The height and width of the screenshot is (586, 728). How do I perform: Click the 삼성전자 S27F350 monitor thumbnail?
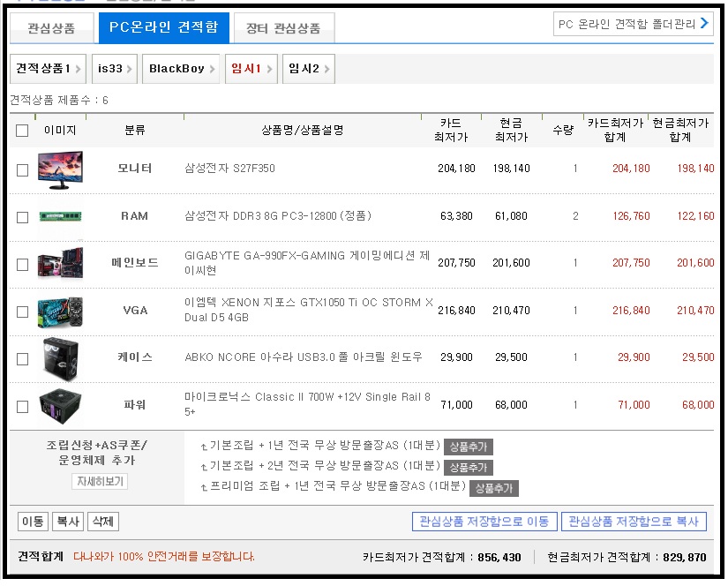tap(60, 170)
